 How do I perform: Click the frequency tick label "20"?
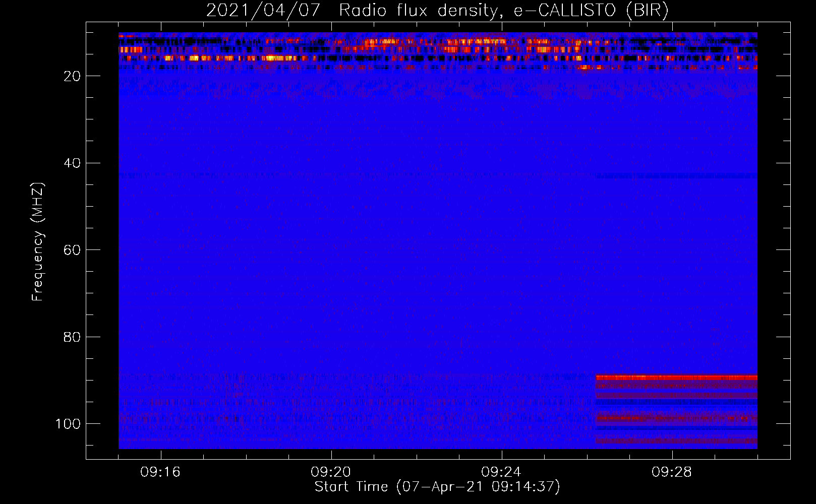pyautogui.click(x=72, y=76)
